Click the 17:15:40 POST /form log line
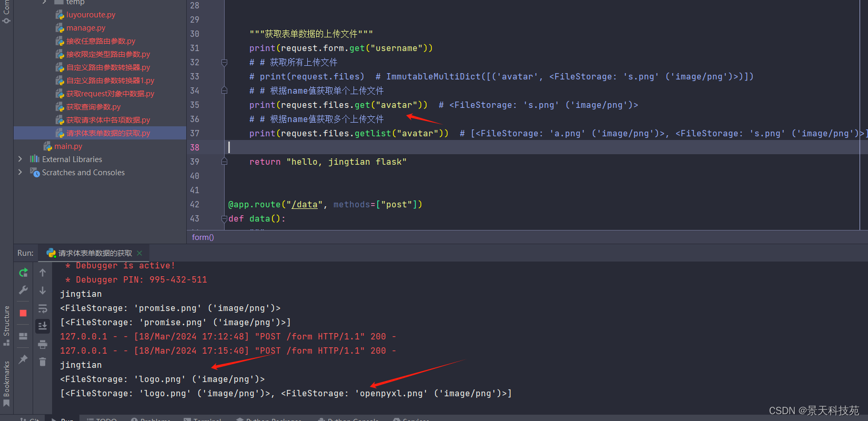This screenshot has height=421, width=868. 228,350
